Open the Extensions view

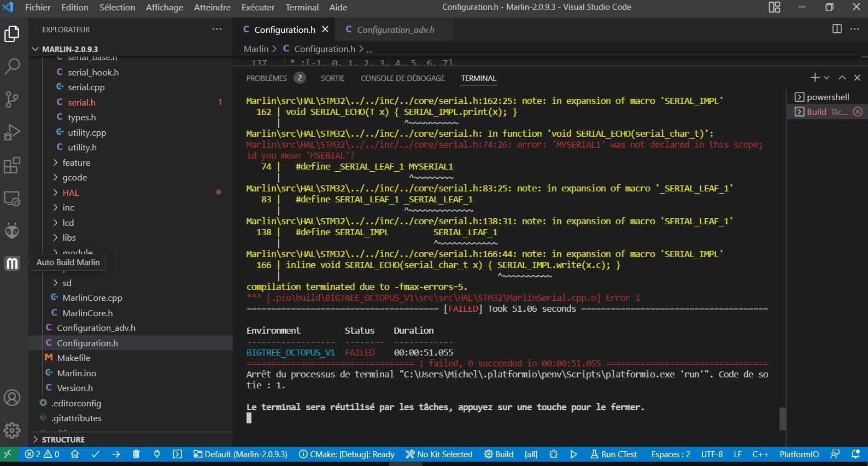pyautogui.click(x=12, y=165)
